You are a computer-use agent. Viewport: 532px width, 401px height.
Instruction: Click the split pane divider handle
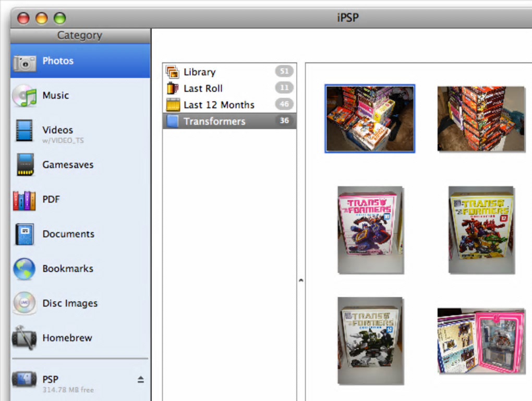click(x=300, y=280)
